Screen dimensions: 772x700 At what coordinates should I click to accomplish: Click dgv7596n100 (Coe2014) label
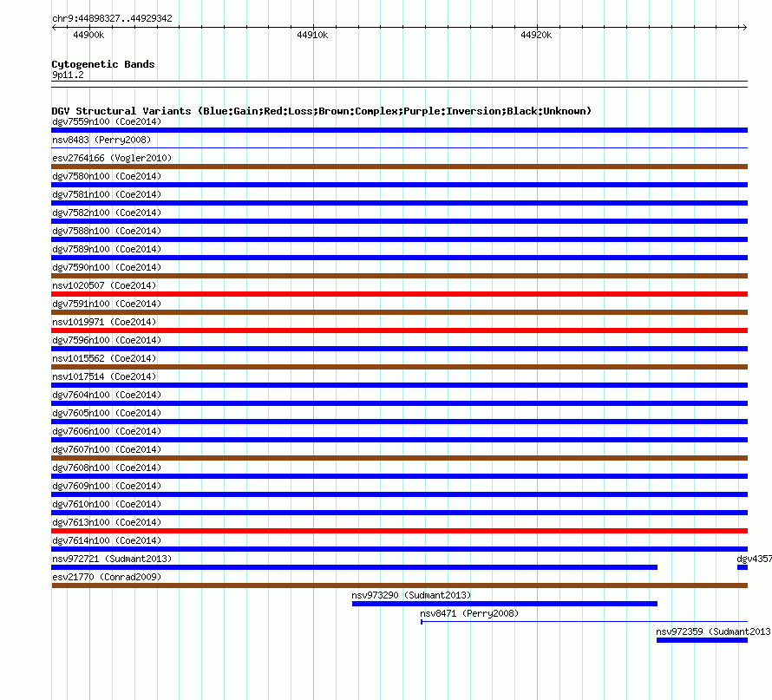[x=107, y=340]
